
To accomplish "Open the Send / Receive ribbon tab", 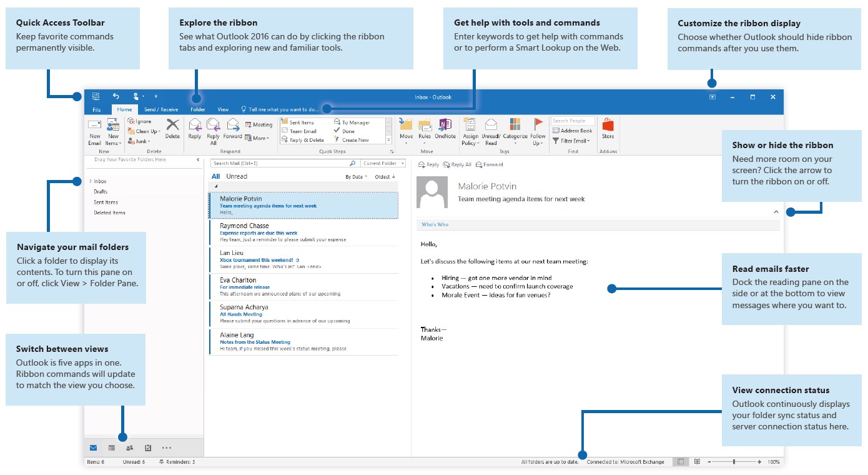I will 161,109.
